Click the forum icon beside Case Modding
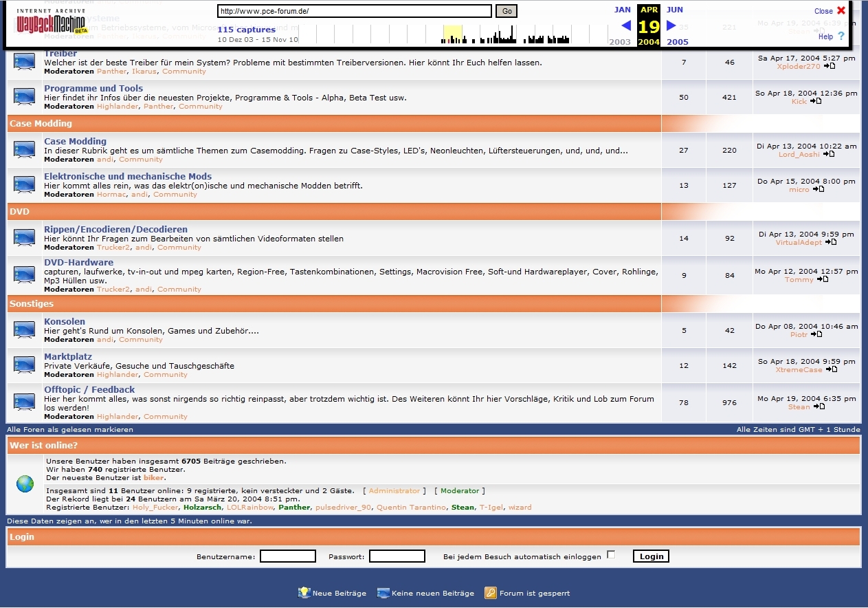Viewport: 868px width, 608px height. [x=24, y=150]
